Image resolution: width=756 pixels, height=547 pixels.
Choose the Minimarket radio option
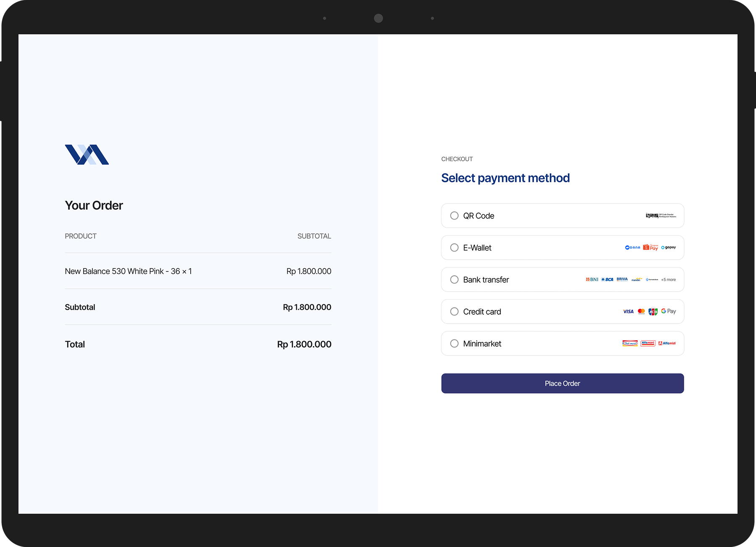point(454,343)
